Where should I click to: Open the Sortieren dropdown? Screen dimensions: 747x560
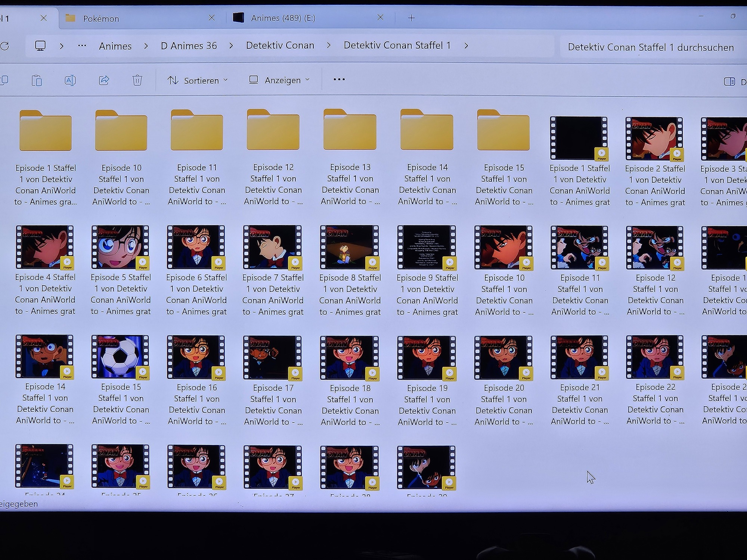[x=197, y=80]
